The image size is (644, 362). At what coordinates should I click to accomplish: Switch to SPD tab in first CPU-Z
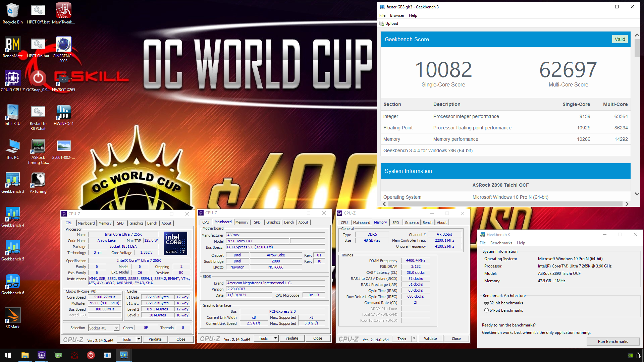pos(120,223)
